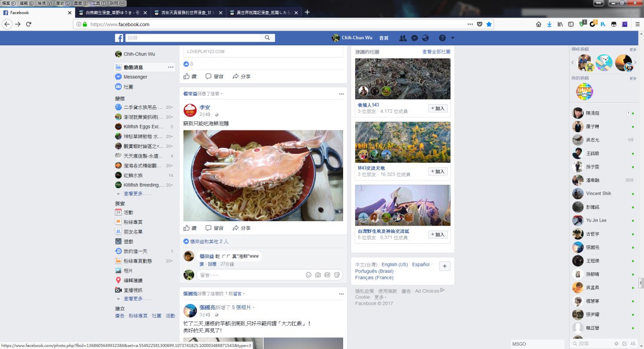Add a sticker to the comment
Viewport: 644px width, 349px height.
pos(337,275)
